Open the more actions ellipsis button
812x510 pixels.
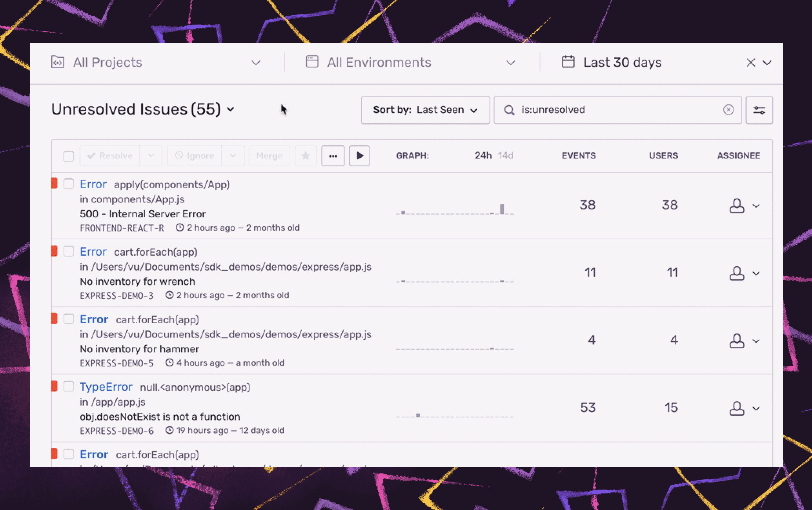point(333,156)
